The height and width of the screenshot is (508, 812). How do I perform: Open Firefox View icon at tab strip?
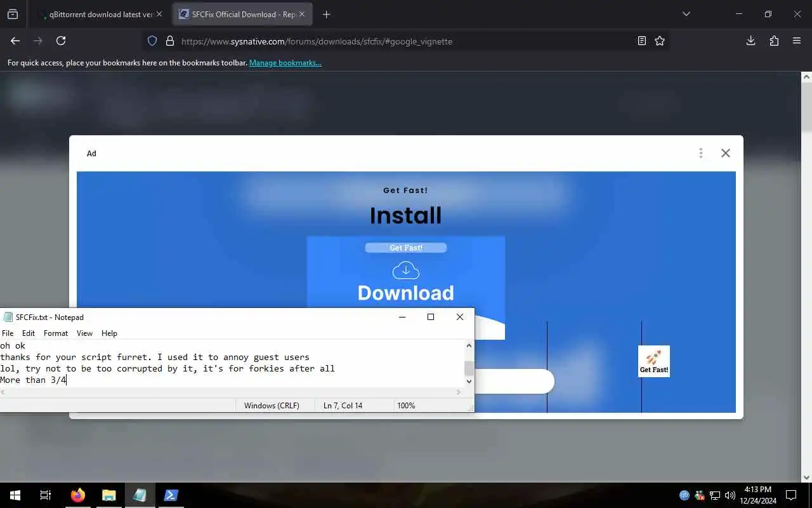tap(13, 14)
